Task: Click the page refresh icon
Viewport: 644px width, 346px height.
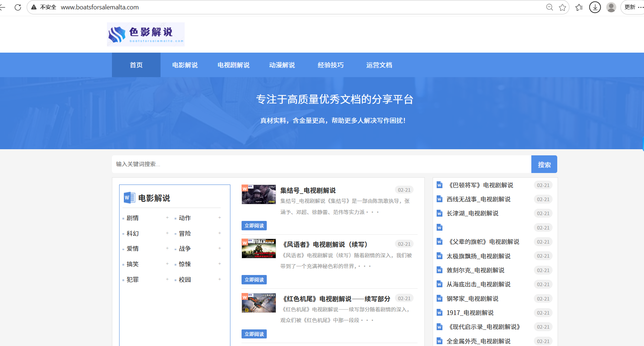Action: 18,7
